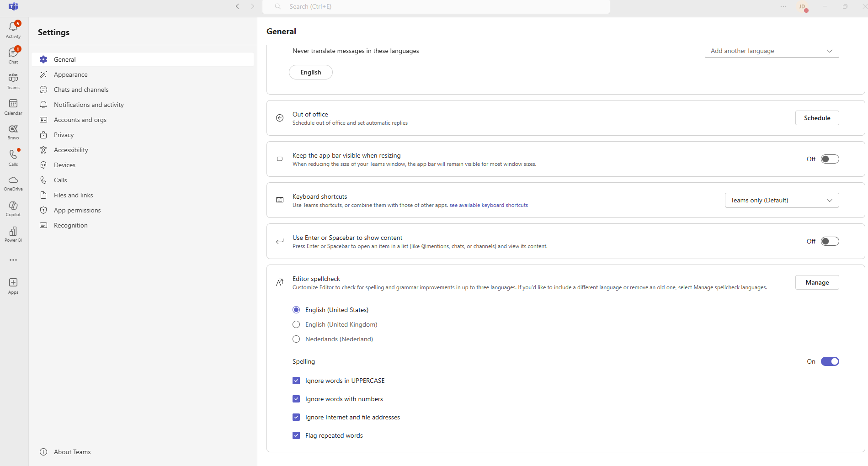This screenshot has height=466, width=868.
Task: Open Appearance settings
Action: [x=143, y=74]
